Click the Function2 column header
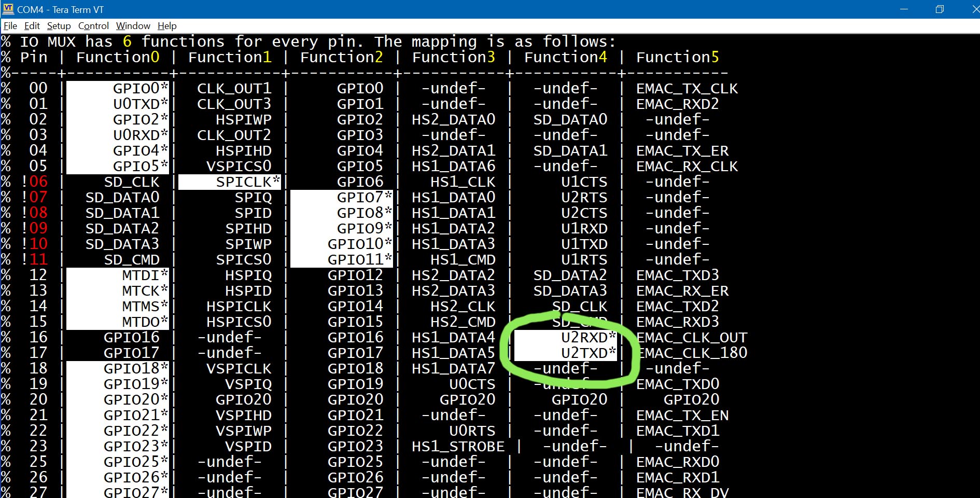Image resolution: width=980 pixels, height=498 pixels. (342, 57)
